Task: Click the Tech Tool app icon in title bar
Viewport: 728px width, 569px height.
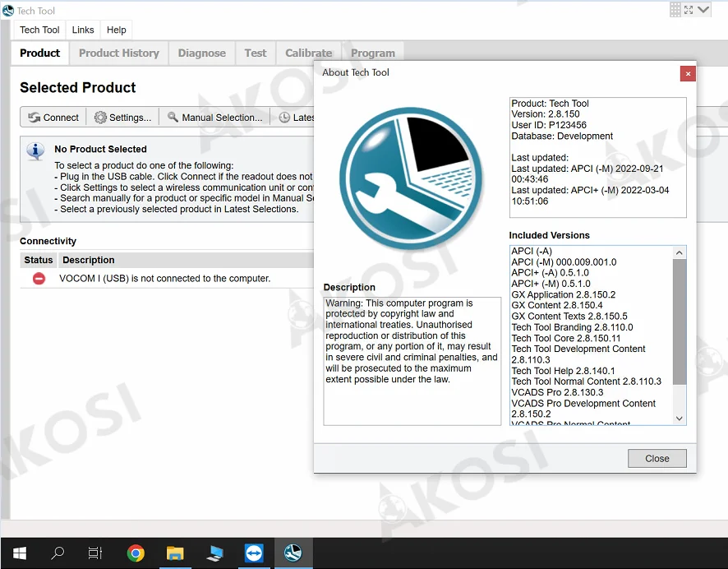Action: pos(8,10)
